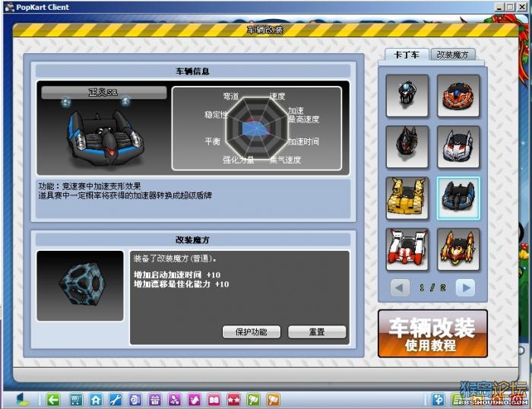Click the green flag chat icon

[253, 400]
